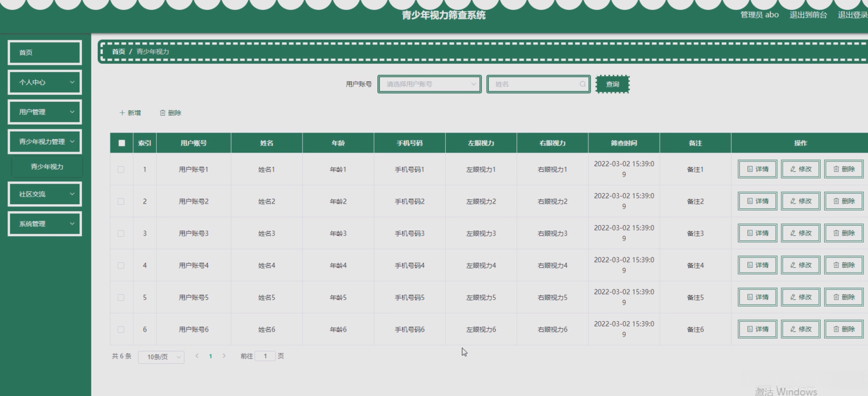Click 删除 button for row 用户账号1
The width and height of the screenshot is (868, 396).
tap(844, 169)
